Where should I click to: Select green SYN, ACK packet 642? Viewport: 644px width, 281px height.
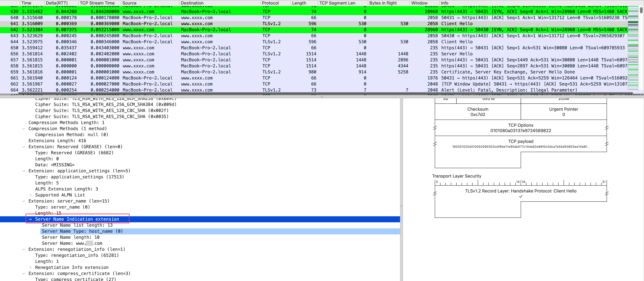point(250,30)
